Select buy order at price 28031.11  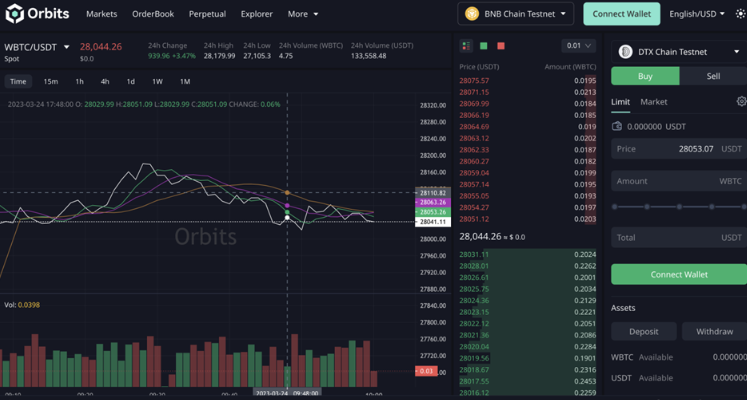(527, 254)
